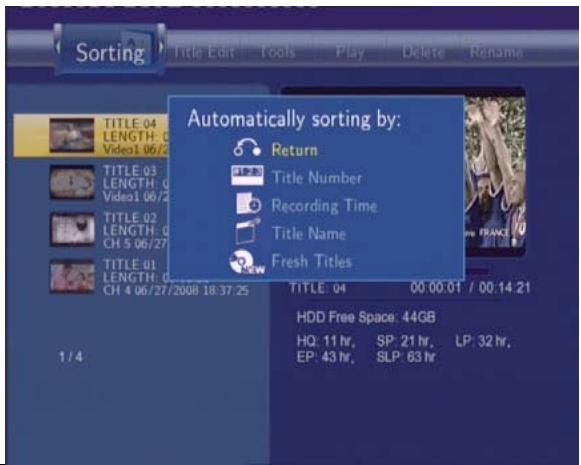Sort automatically by Title Number
The height and width of the screenshot is (465, 581).
(x=317, y=178)
